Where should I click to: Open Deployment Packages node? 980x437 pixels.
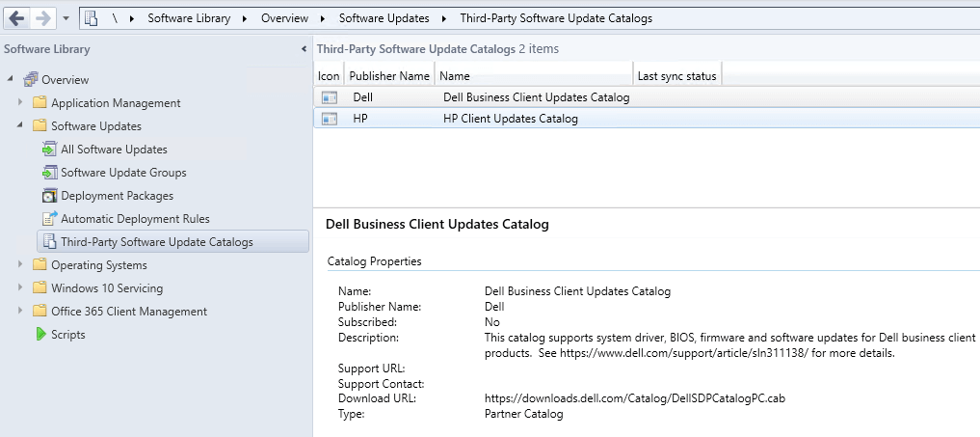[x=117, y=195]
